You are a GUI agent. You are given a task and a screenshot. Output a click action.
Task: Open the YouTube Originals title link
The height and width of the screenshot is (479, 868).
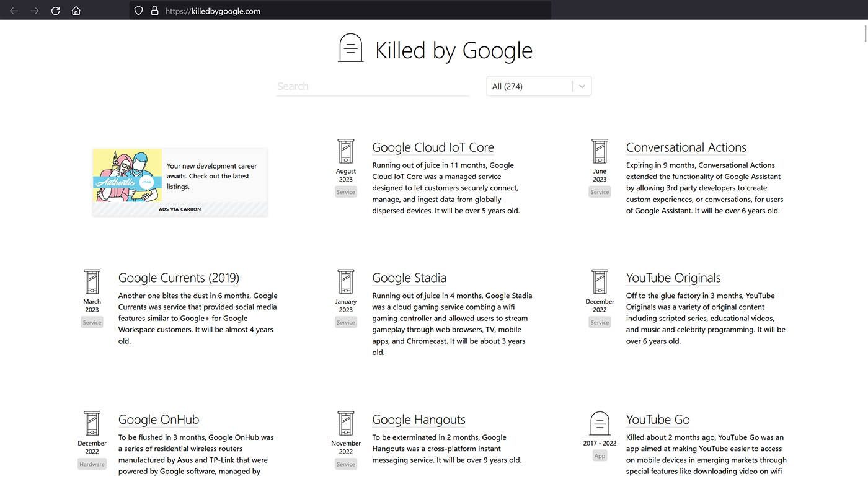coord(673,278)
